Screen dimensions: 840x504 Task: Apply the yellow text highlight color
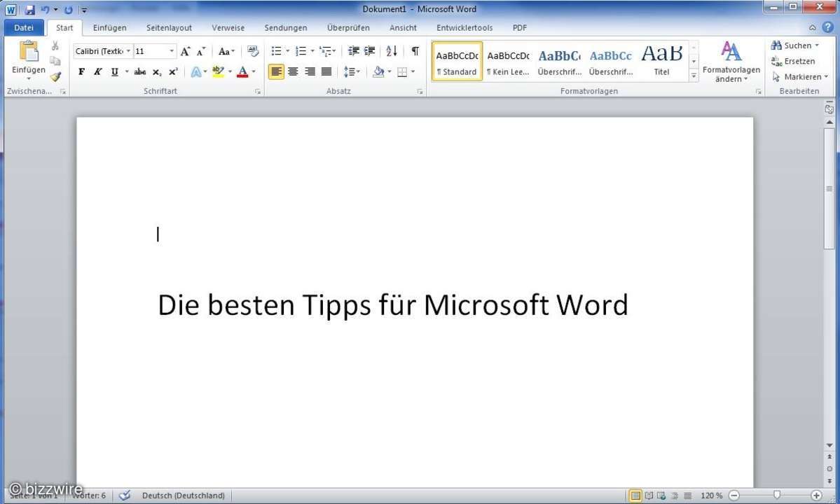point(218,71)
